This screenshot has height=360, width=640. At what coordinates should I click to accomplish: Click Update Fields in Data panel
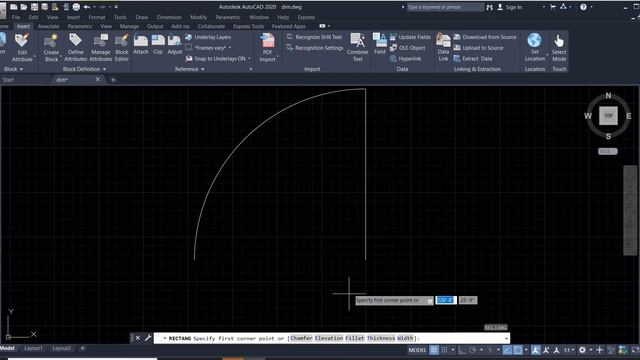point(410,37)
